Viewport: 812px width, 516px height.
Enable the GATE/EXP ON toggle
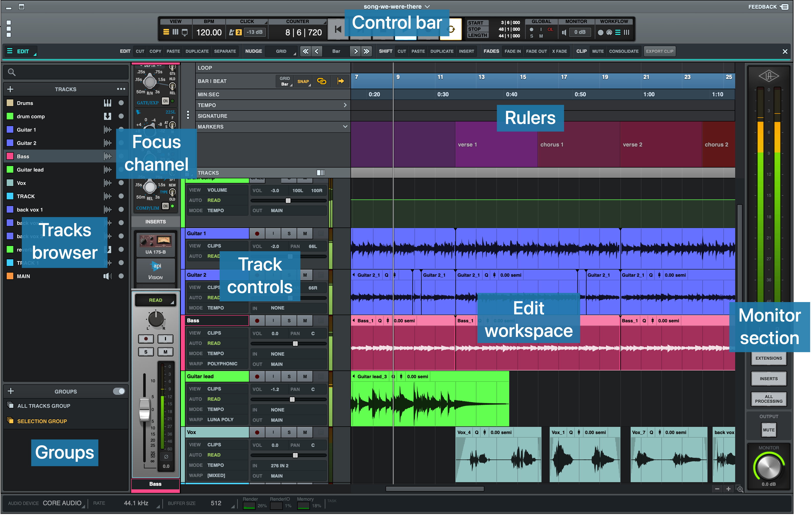[x=165, y=101]
